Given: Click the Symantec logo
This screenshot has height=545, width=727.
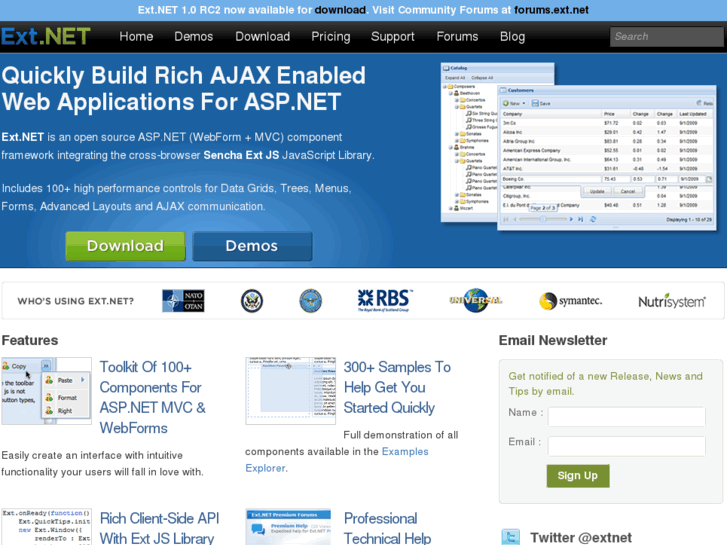Looking at the screenshot, I should click(570, 301).
